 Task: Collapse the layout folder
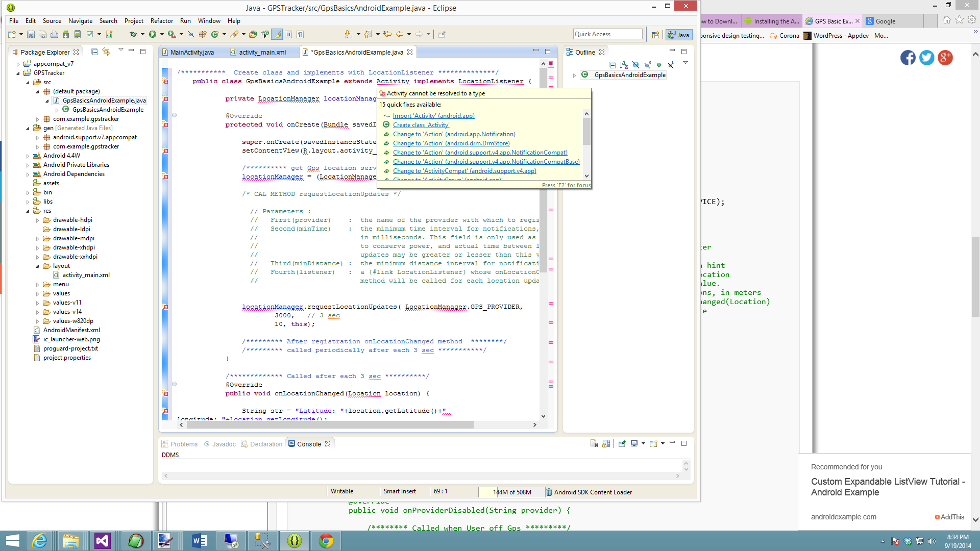(x=38, y=266)
